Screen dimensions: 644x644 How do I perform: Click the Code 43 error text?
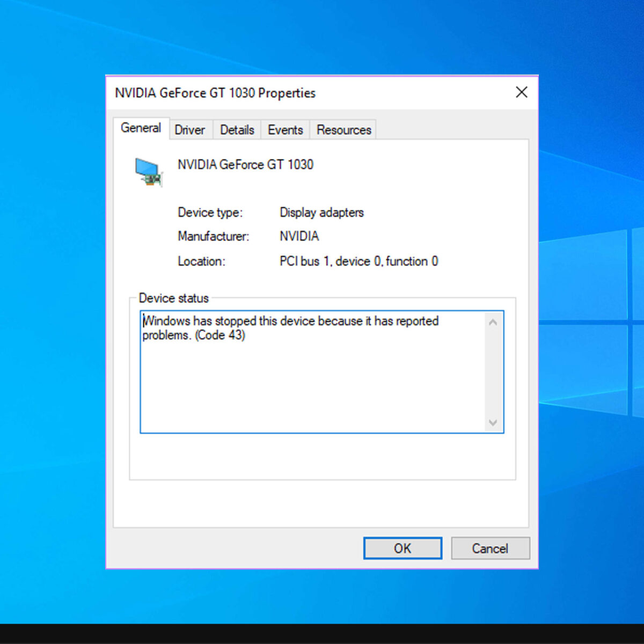tap(220, 335)
